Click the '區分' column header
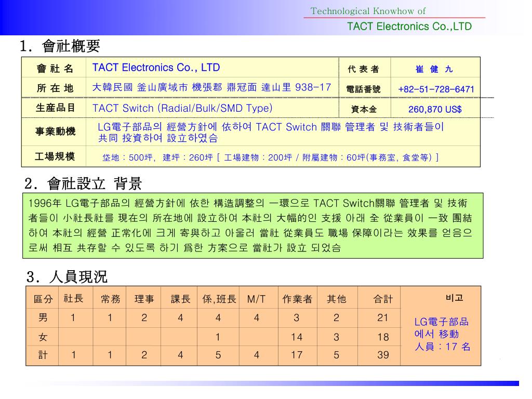This screenshot has width=532, height=399. (x=43, y=299)
